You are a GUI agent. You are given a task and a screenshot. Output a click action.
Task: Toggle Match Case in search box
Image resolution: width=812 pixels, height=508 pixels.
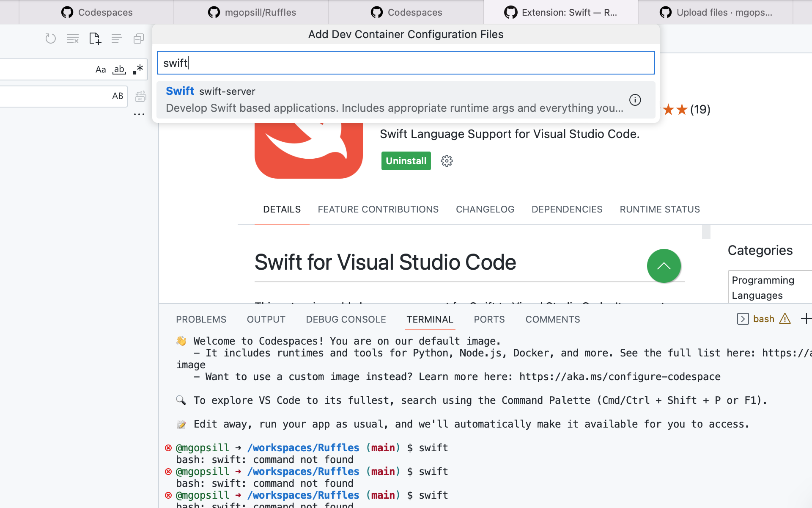point(101,69)
